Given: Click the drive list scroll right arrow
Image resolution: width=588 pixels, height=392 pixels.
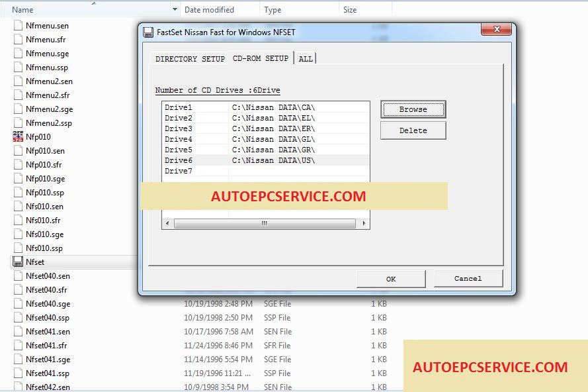Looking at the screenshot, I should point(364,223).
